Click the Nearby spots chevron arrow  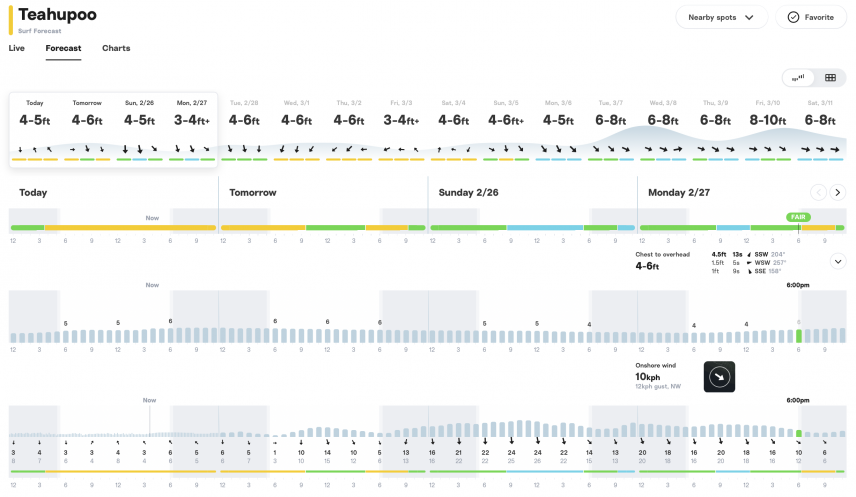(x=749, y=17)
